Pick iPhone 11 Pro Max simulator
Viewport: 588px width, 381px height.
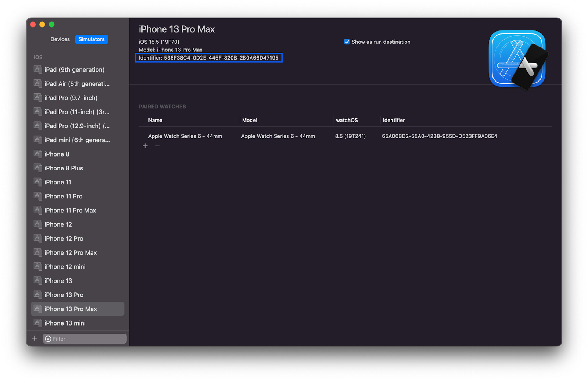click(78, 211)
